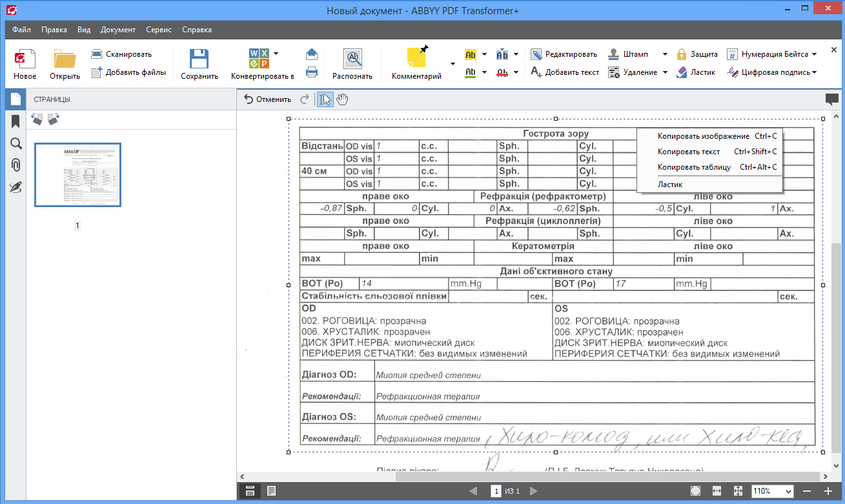Choose the Добавить текст tool
845x504 pixels.
(x=565, y=72)
